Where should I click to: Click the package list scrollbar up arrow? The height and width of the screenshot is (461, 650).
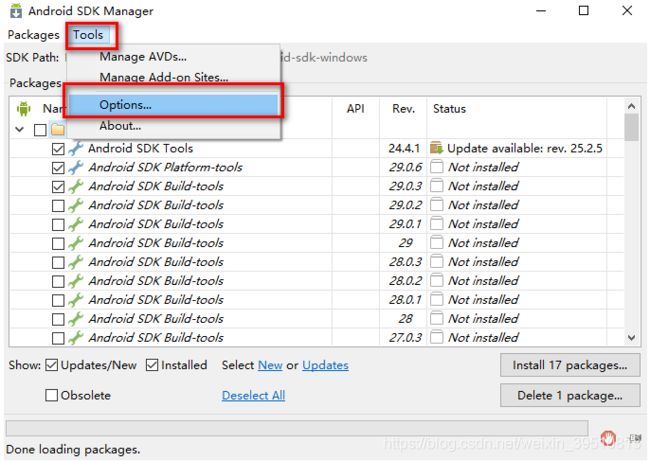point(631,106)
